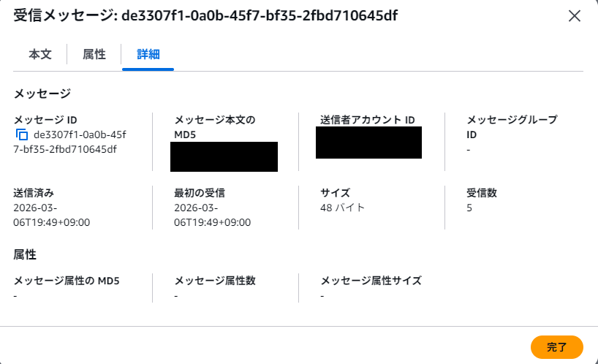Select the 詳細 tab

(x=148, y=54)
